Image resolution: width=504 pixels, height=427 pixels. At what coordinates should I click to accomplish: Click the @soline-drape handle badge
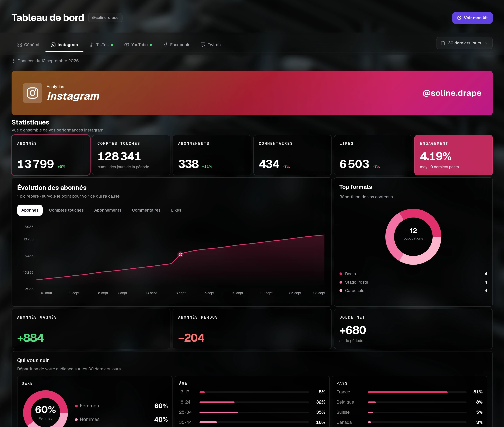coord(105,18)
